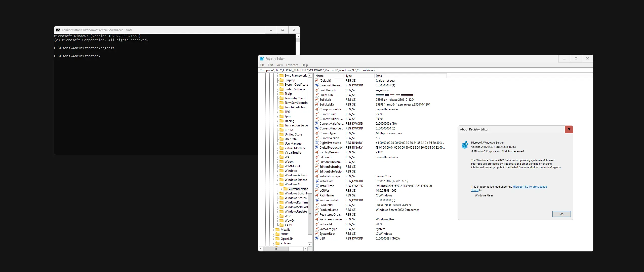Click the Registry Editor title bar icon

[x=262, y=59]
